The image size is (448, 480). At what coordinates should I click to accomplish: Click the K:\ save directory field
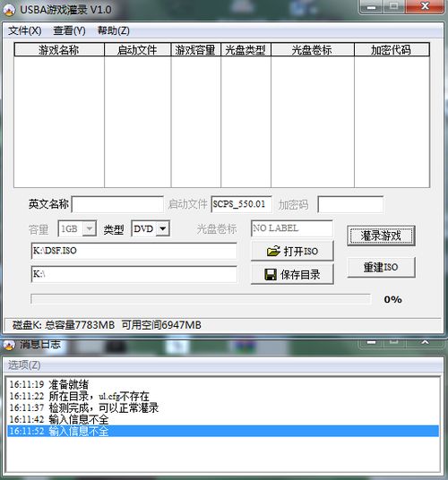coord(134,274)
